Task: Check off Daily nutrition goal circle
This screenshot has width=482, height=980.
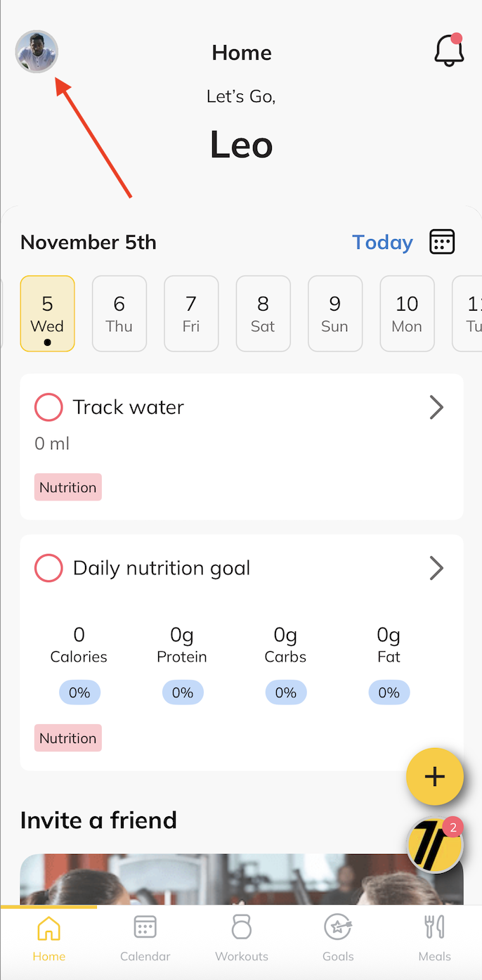Action: click(48, 568)
